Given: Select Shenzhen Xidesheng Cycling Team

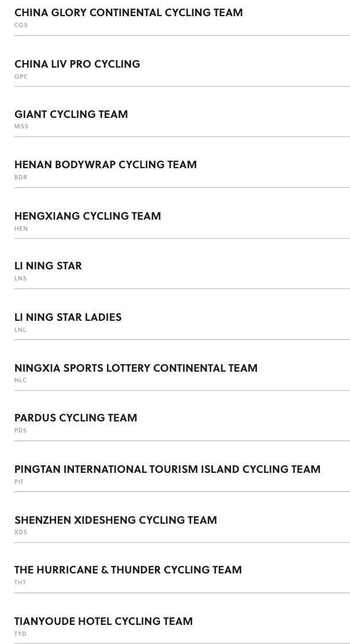Looking at the screenshot, I should point(116,520).
